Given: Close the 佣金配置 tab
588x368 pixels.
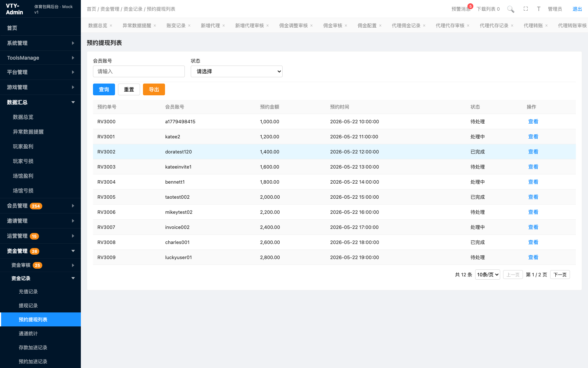Looking at the screenshot, I should click(x=380, y=26).
